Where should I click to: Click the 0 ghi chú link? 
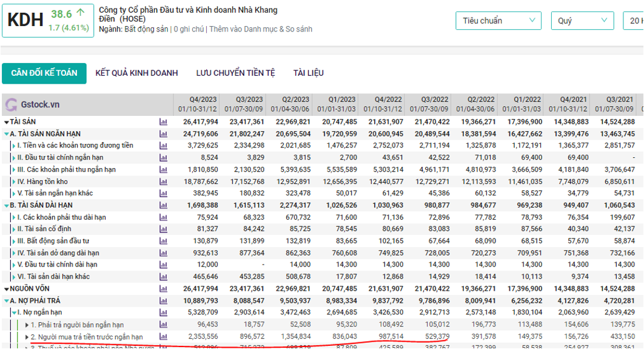189,29
